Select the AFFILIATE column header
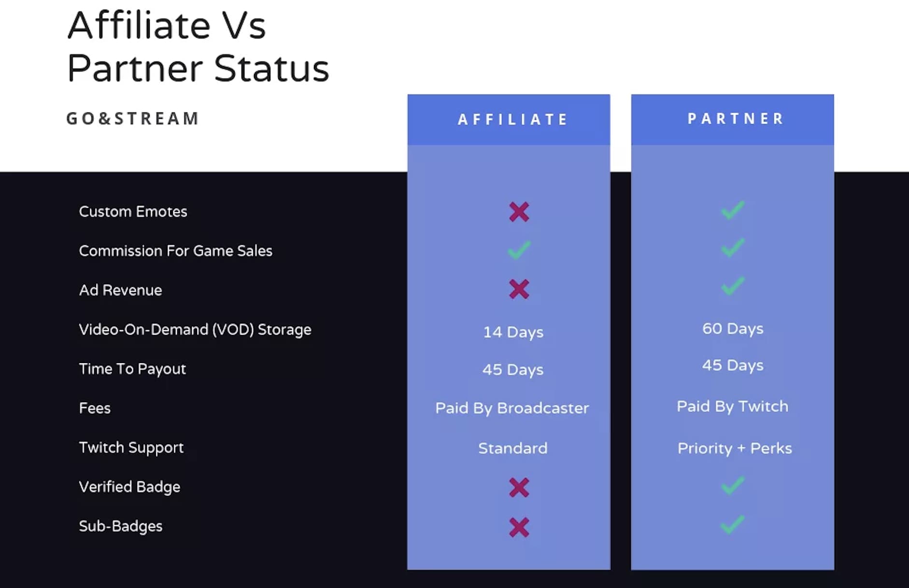This screenshot has width=909, height=588. (512, 119)
